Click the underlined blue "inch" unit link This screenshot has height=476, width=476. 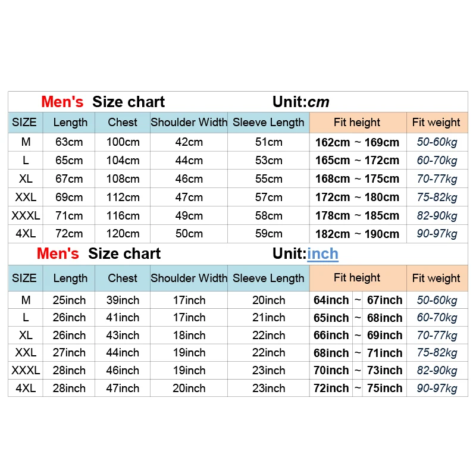point(322,253)
